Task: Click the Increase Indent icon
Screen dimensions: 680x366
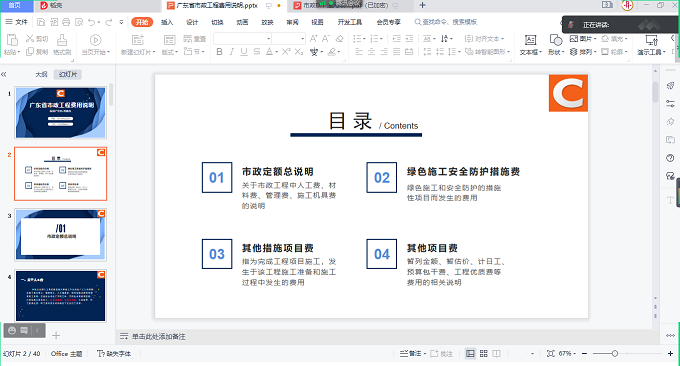Action: 409,39
